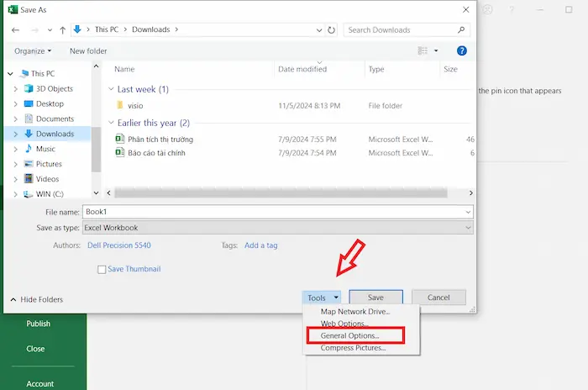The height and width of the screenshot is (390, 588).
Task: Sort by the Type column header
Action: coord(376,69)
